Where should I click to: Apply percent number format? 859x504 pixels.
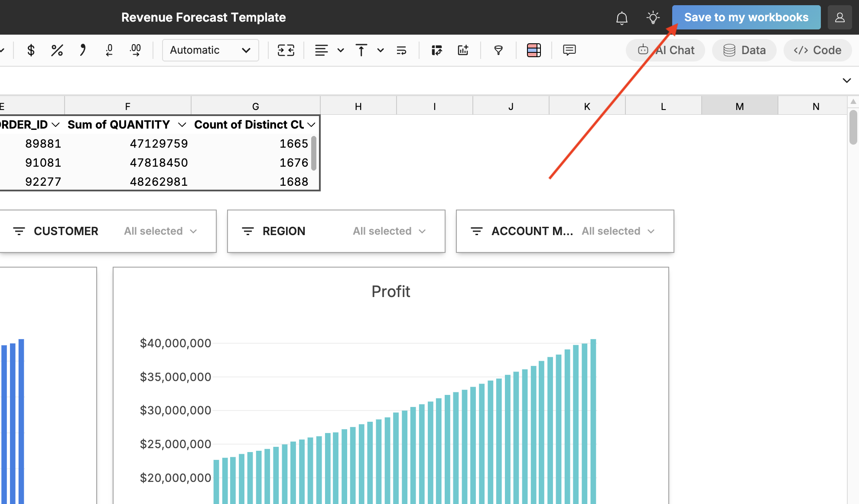[57, 50]
